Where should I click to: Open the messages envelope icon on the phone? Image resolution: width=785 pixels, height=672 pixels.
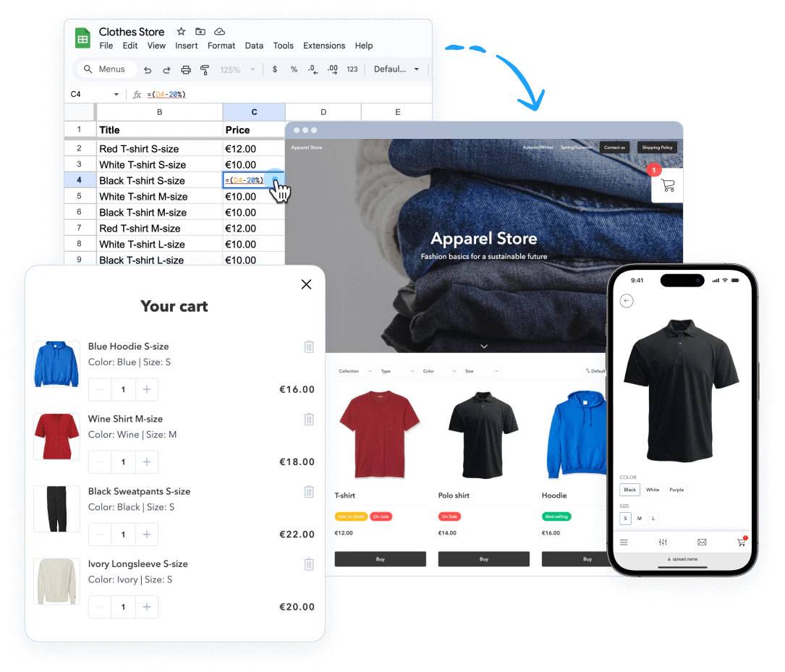[702, 542]
